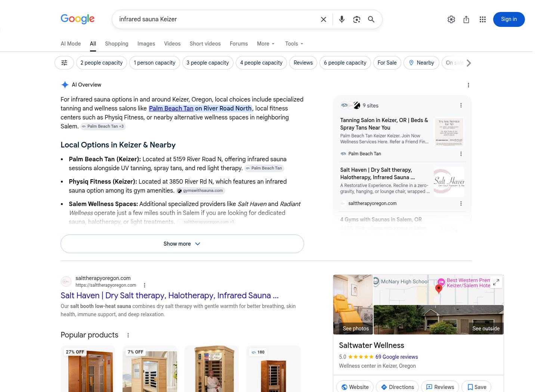
Task: Expand AI Overview with Show more
Action: [x=182, y=244]
